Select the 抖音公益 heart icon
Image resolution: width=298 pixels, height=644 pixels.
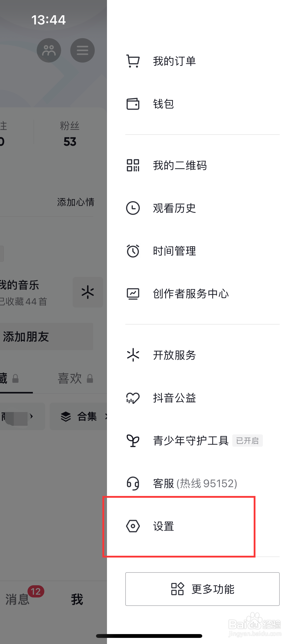coord(133,398)
